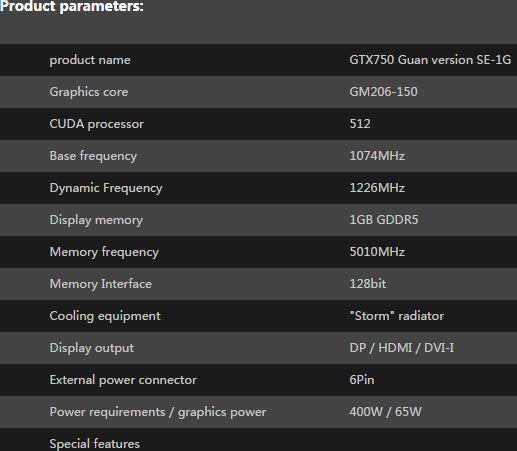
Task: Click the 5010MHz memory frequency value
Action: (x=377, y=252)
